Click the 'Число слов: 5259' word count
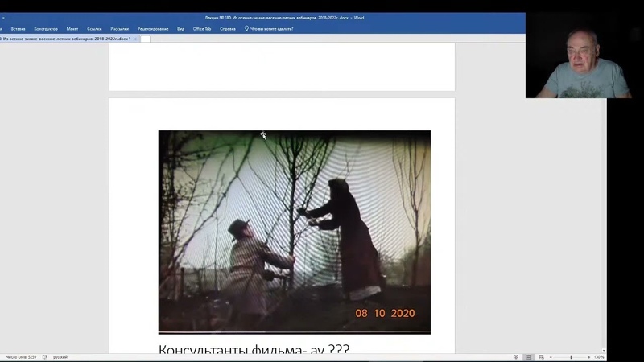This screenshot has width=644, height=362. click(x=21, y=357)
